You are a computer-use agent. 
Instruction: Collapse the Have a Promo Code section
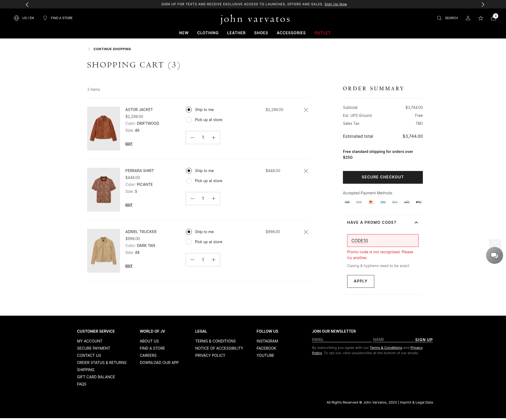(416, 222)
